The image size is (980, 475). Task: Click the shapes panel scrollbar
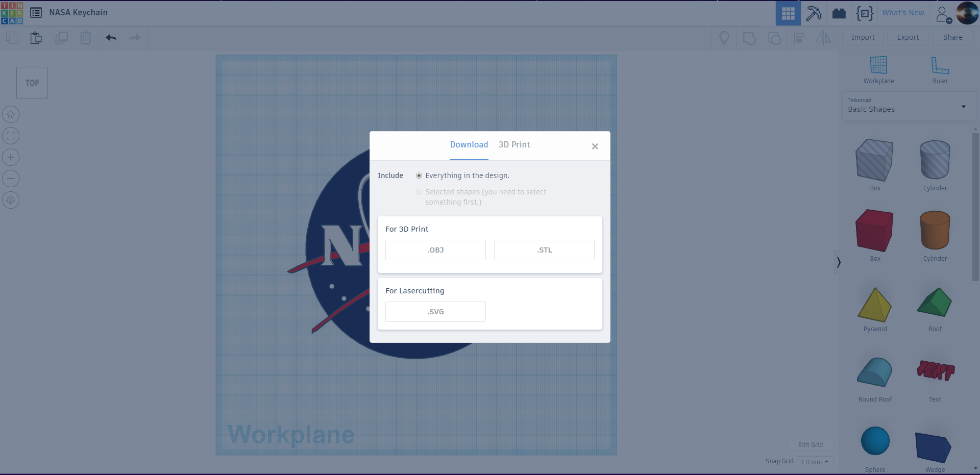click(x=975, y=207)
